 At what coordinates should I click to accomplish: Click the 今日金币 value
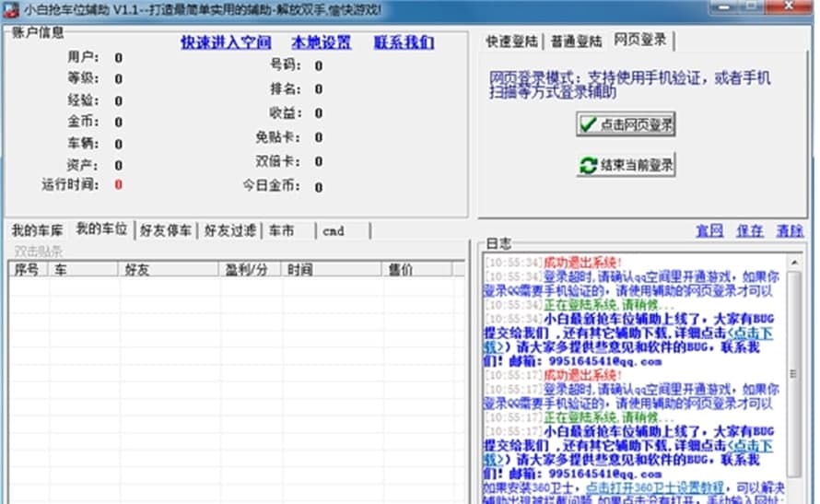click(x=319, y=187)
